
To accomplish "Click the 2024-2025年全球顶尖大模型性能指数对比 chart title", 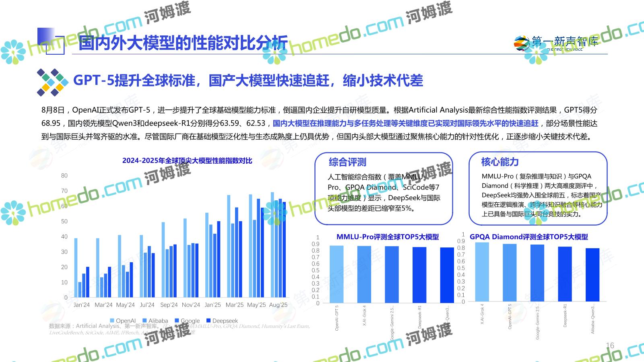I will pos(187,160).
